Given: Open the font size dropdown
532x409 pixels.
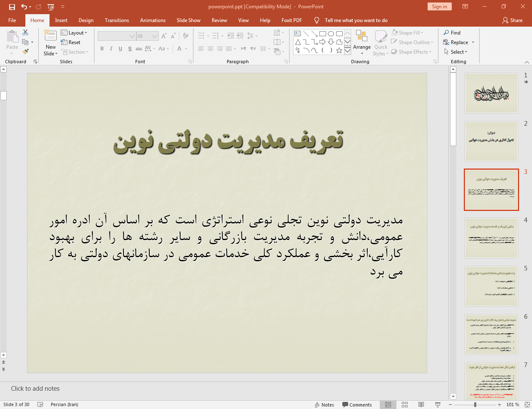Looking at the screenshot, I should coord(155,36).
